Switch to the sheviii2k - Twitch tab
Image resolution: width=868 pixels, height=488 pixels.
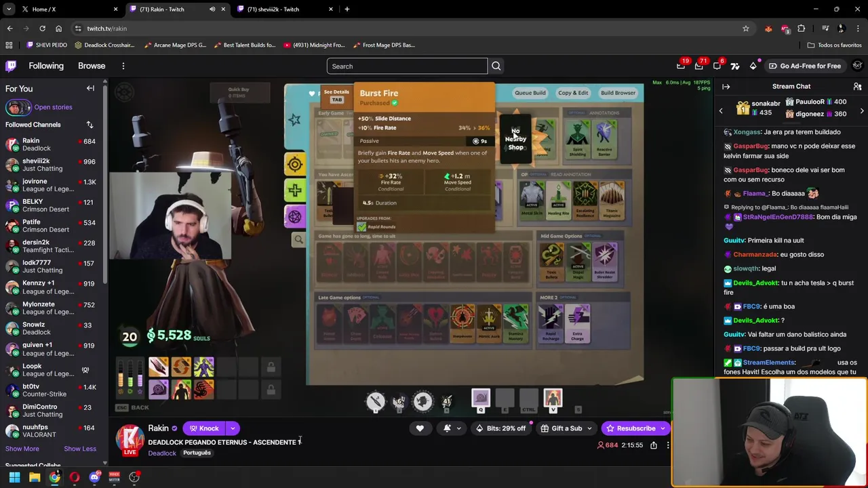pyautogui.click(x=283, y=9)
